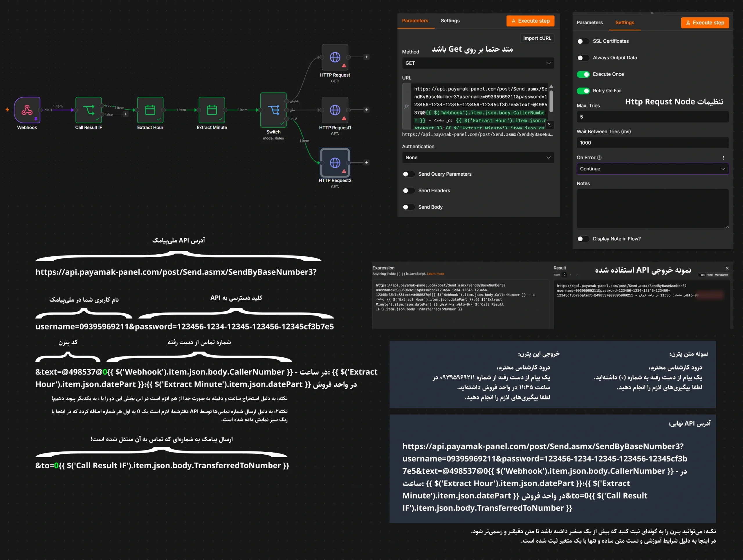Expand the Method GET dropdown
This screenshot has height=560, width=743.
click(x=478, y=63)
